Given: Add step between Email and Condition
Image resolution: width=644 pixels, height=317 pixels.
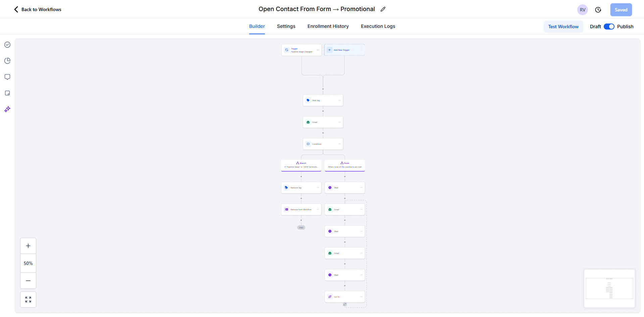Looking at the screenshot, I should pyautogui.click(x=323, y=133).
